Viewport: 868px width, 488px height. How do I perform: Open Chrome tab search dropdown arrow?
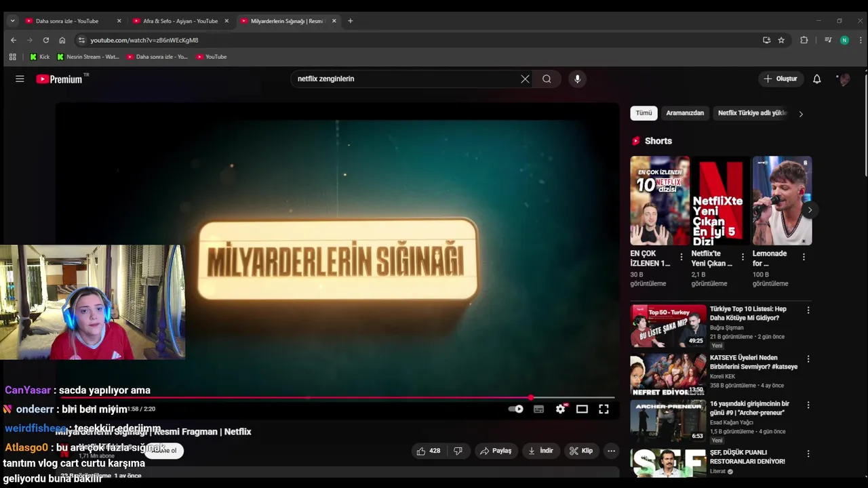(12, 21)
